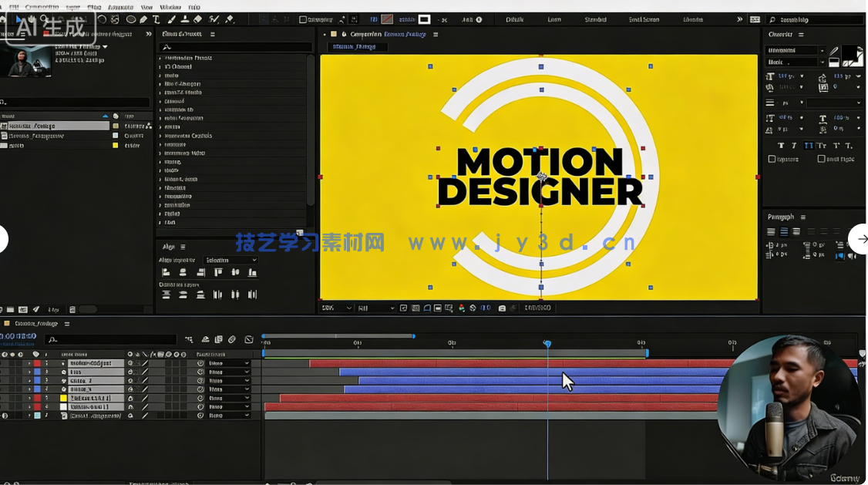Select the Selection tool in the toolbar
Viewport: 868px width, 485px height.
pyautogui.click(x=19, y=19)
